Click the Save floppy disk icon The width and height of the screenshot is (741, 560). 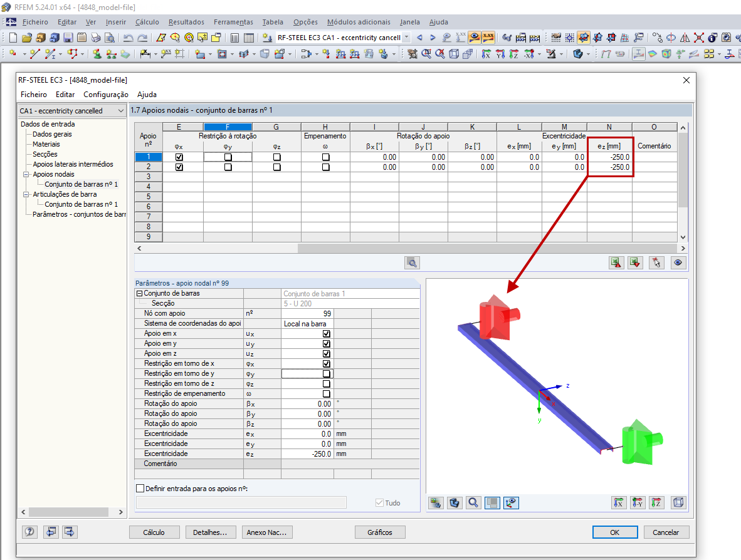click(68, 38)
